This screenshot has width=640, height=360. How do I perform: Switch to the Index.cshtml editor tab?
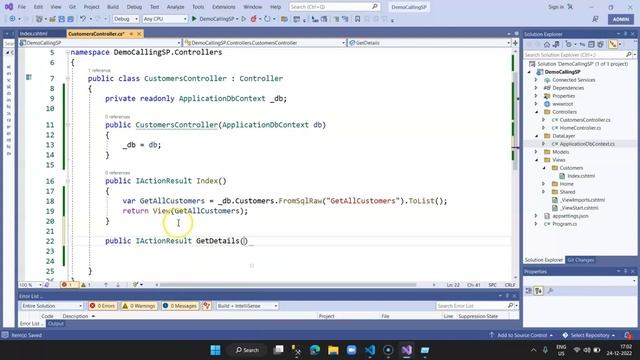(34, 33)
